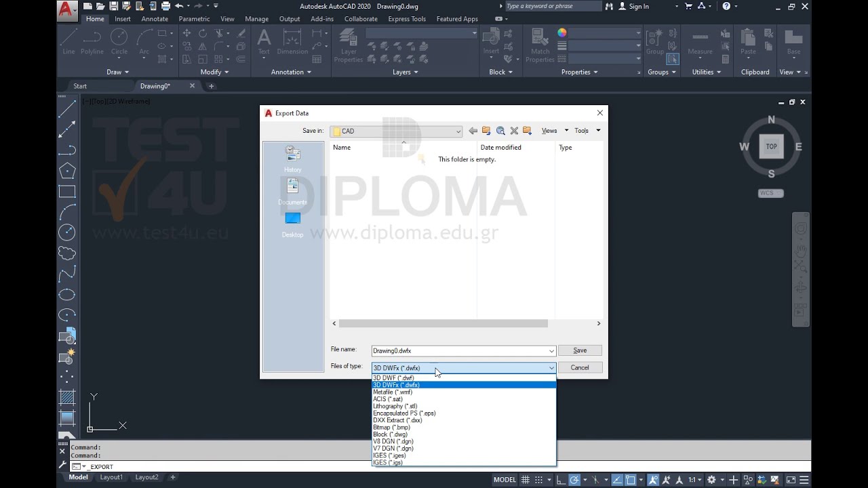Click the File name input field
This screenshot has width=868, height=488.
[459, 351]
